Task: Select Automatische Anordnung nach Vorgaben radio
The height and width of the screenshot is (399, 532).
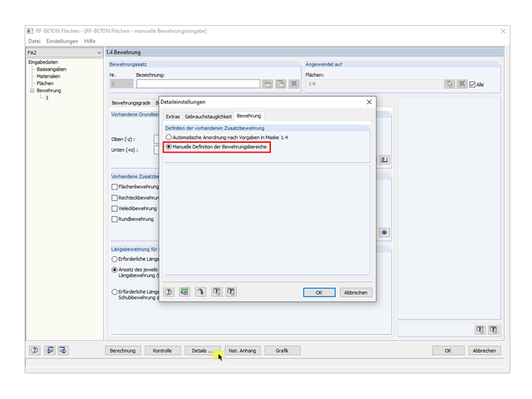Action: (169, 137)
